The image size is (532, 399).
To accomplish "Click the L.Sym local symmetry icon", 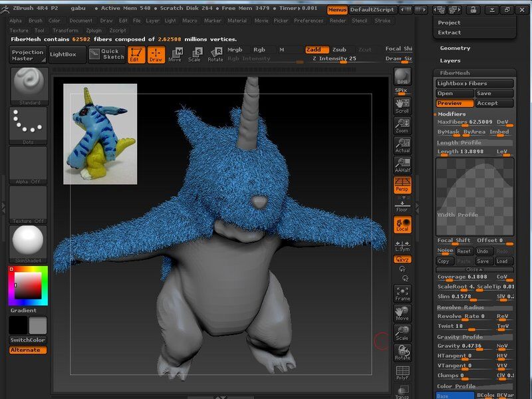I will click(x=402, y=246).
